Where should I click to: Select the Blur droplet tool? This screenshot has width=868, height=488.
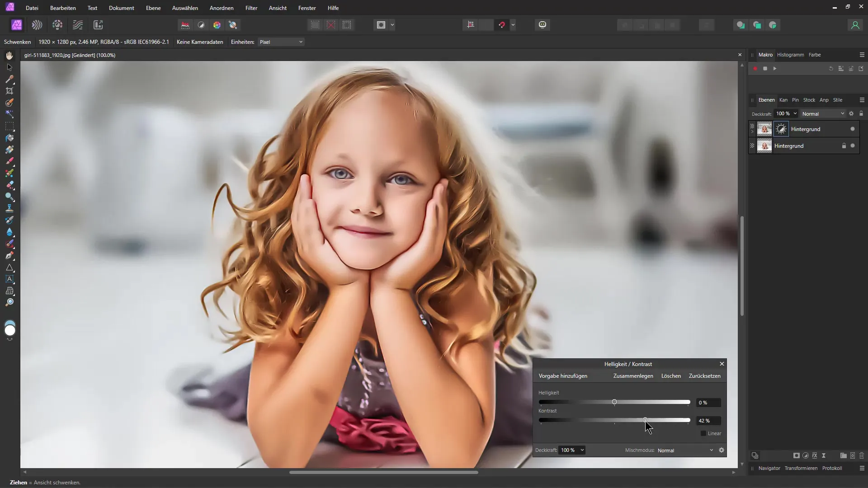(9, 232)
